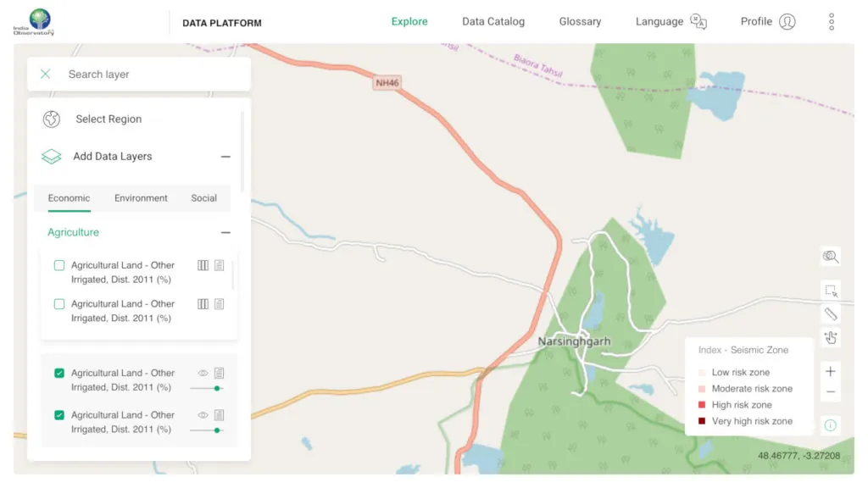This screenshot has width=868, height=488.
Task: Open the Language translate icon
Action: point(698,21)
